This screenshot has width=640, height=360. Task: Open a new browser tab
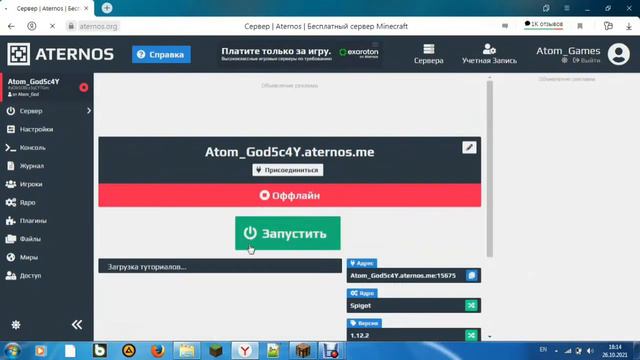click(x=107, y=8)
